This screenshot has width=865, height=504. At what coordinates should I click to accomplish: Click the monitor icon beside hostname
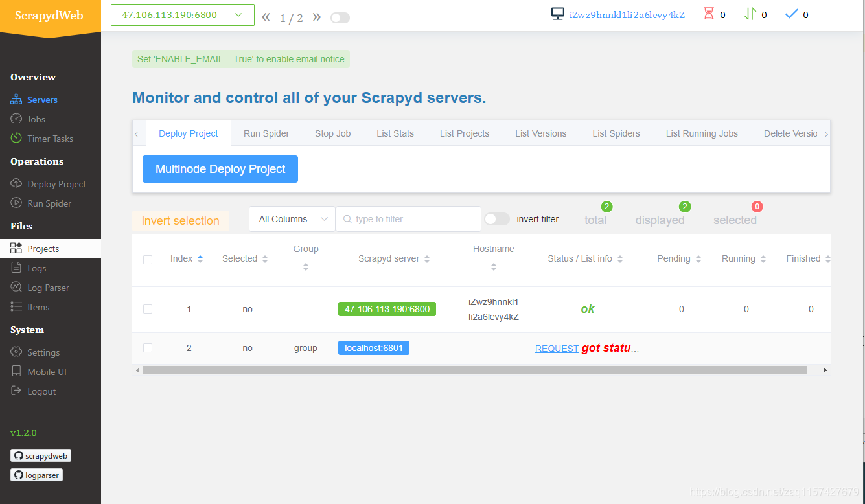558,14
